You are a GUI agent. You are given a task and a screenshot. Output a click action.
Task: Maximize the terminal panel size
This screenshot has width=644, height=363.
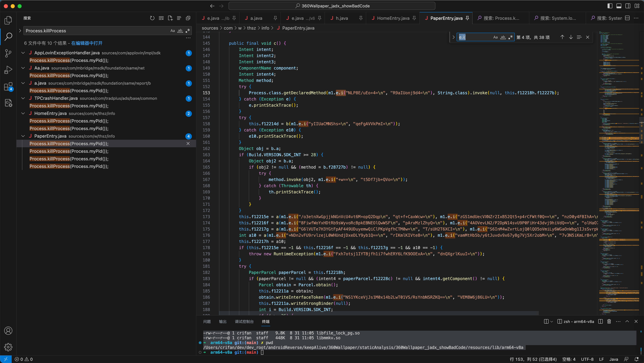627,322
